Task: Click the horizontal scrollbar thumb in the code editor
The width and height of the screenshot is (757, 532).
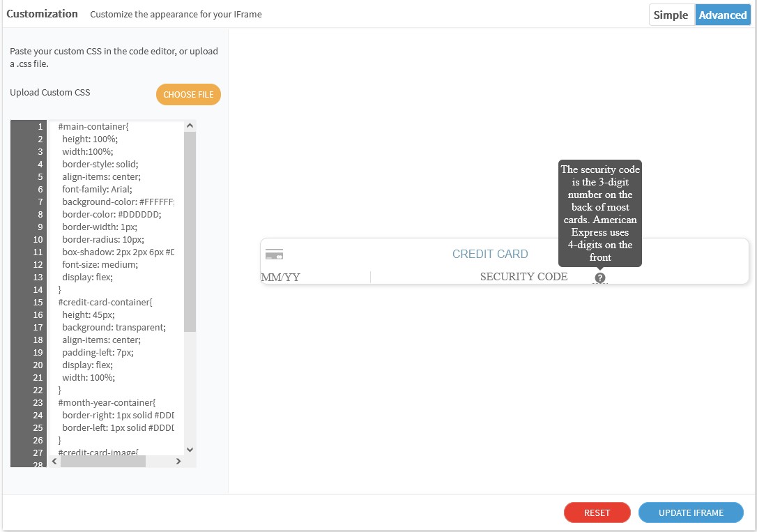Action: 102,462
